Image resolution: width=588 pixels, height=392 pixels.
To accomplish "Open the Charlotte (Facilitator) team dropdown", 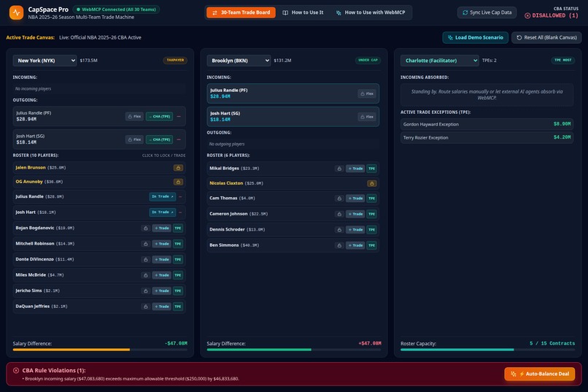I will [439, 61].
